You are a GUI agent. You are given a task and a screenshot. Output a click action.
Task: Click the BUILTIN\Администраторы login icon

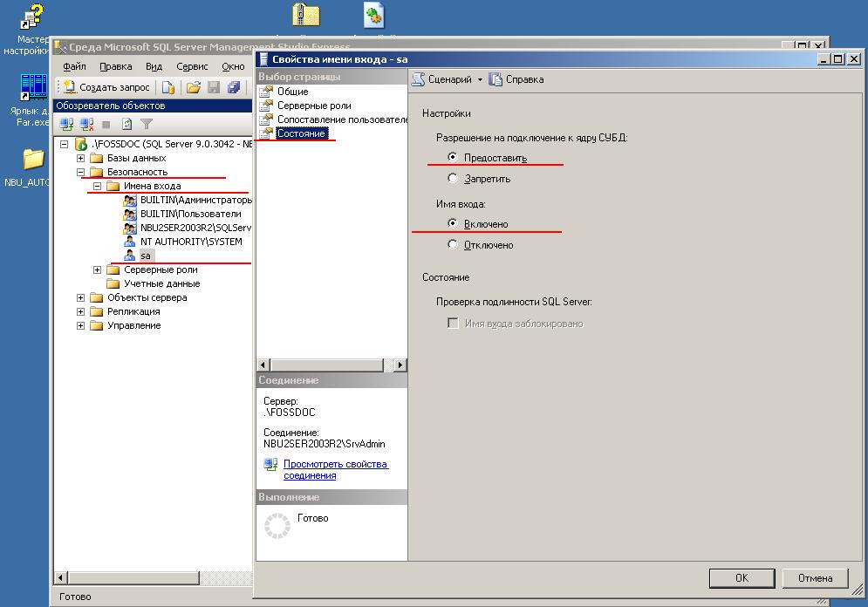(x=129, y=200)
